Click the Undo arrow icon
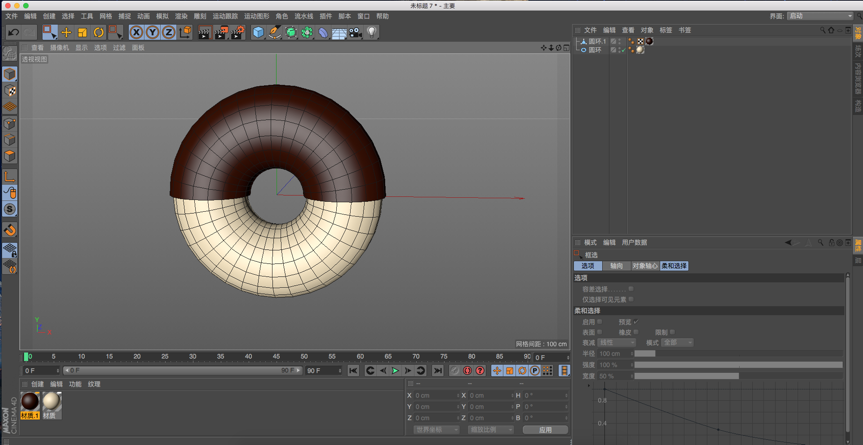 click(x=13, y=33)
